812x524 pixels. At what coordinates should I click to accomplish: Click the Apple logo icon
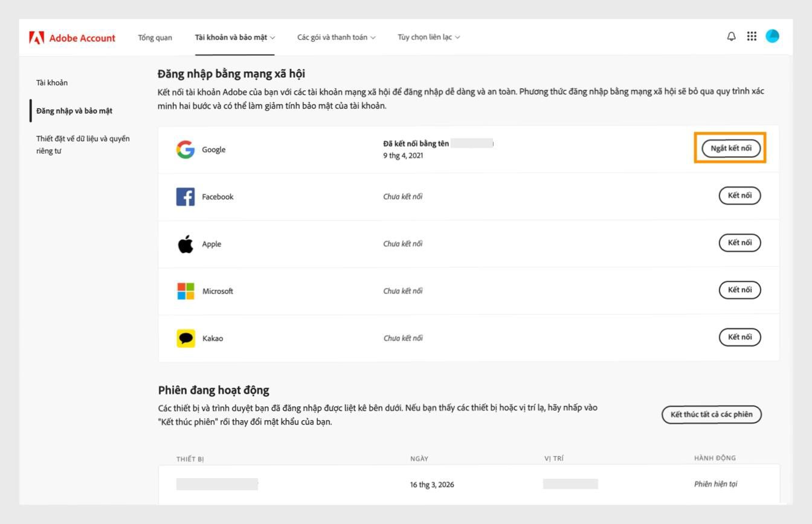pyautogui.click(x=185, y=244)
